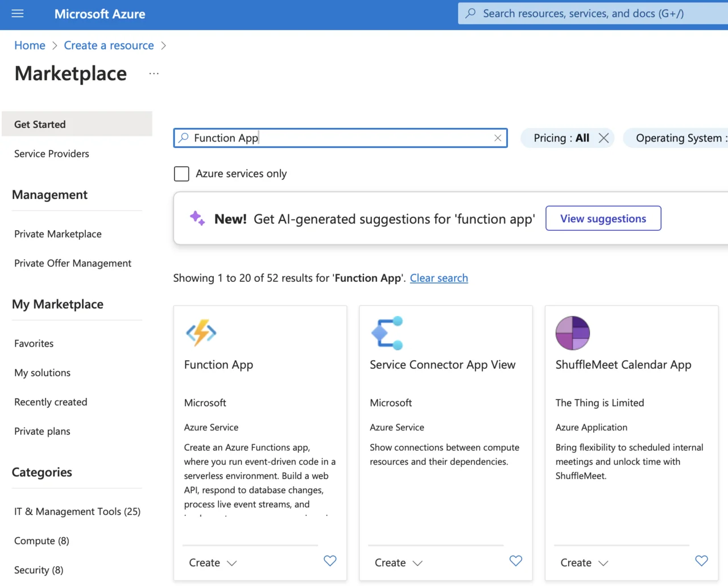Click the ShuffleMeet Calendar App logo

[572, 333]
